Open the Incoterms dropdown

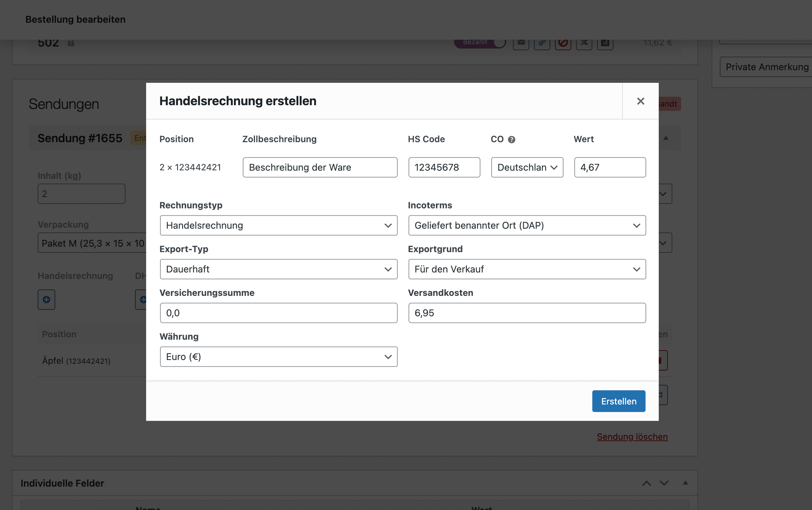click(527, 226)
